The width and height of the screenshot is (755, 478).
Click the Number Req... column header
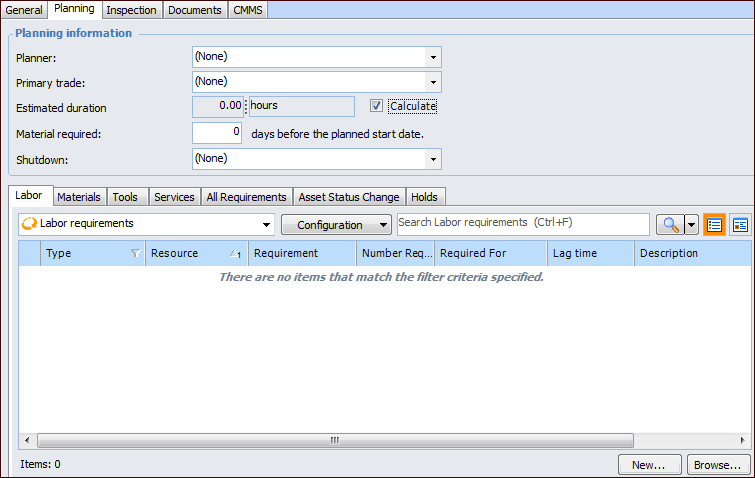click(395, 253)
